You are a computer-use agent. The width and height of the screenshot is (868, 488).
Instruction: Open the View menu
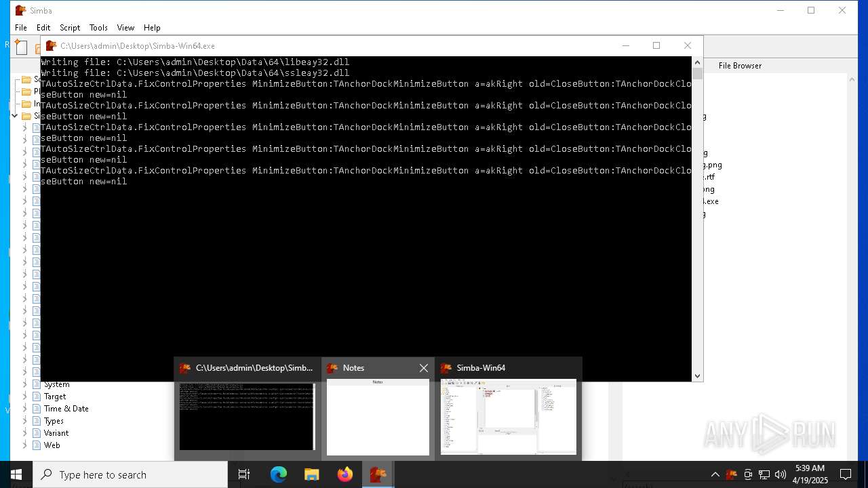click(125, 28)
